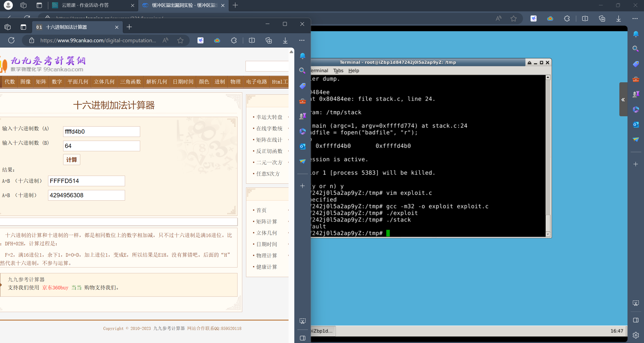Screen dimensions: 644x343
Task: Click the favorites star in calculator window
Action: coord(180,40)
